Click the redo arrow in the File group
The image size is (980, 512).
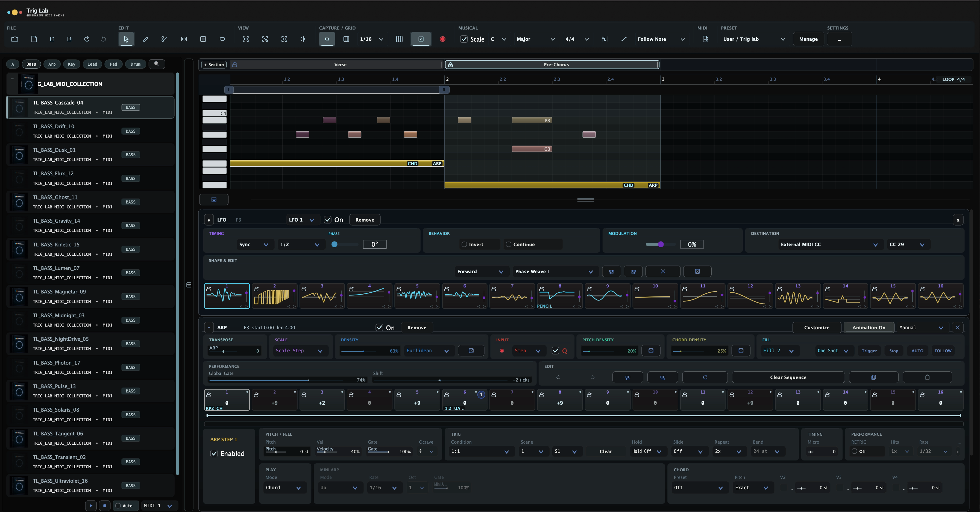coord(87,39)
